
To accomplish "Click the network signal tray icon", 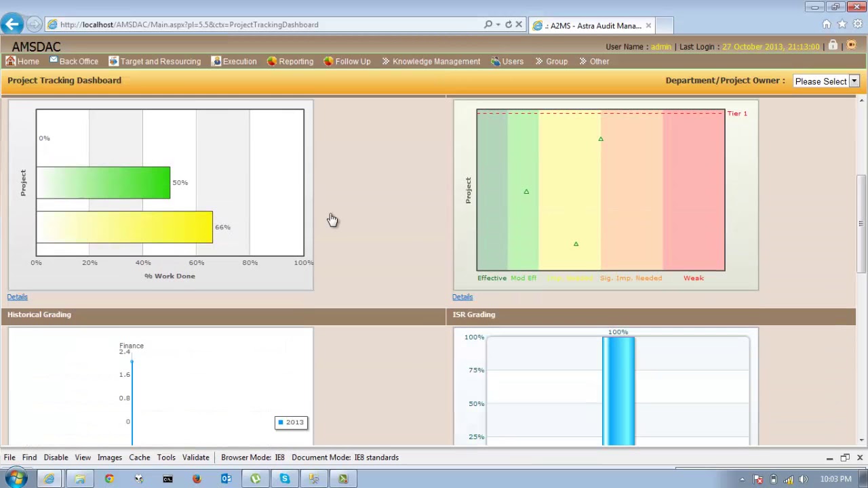I will [788, 479].
